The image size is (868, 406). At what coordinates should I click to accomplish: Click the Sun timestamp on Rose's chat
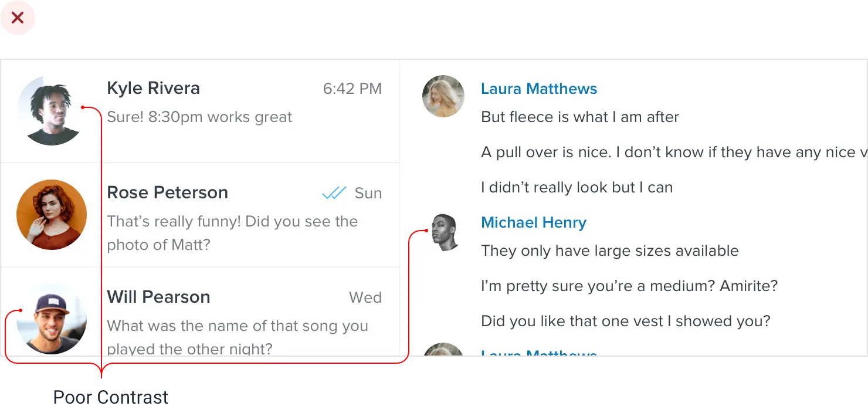368,193
